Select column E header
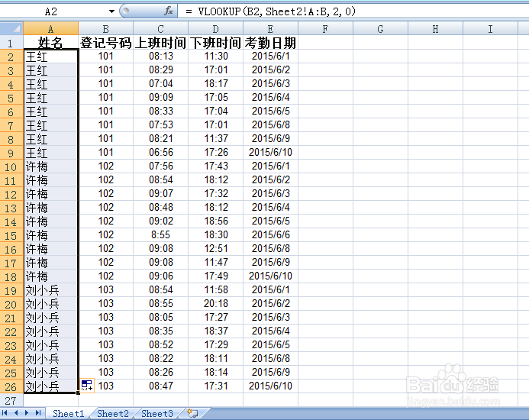 point(270,28)
